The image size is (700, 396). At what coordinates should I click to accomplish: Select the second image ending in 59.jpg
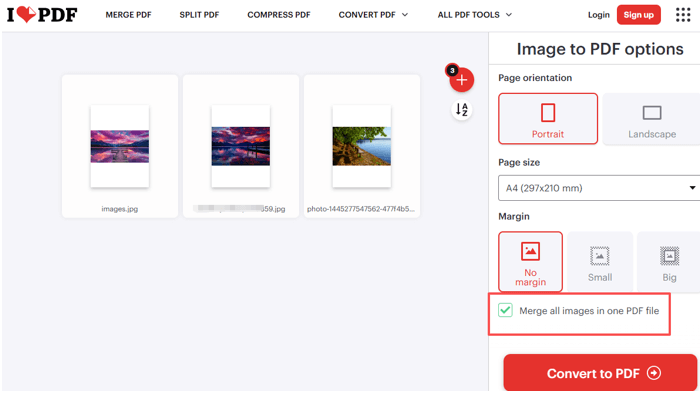pyautogui.click(x=241, y=146)
